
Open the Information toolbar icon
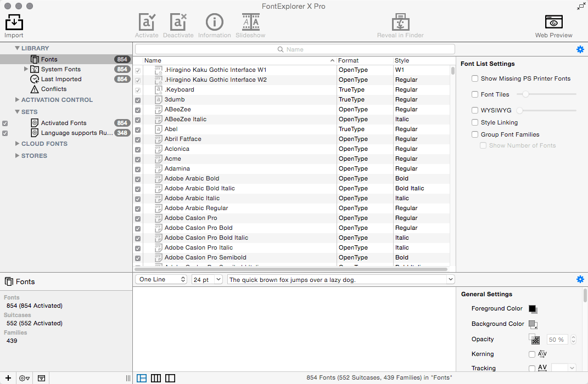215,22
